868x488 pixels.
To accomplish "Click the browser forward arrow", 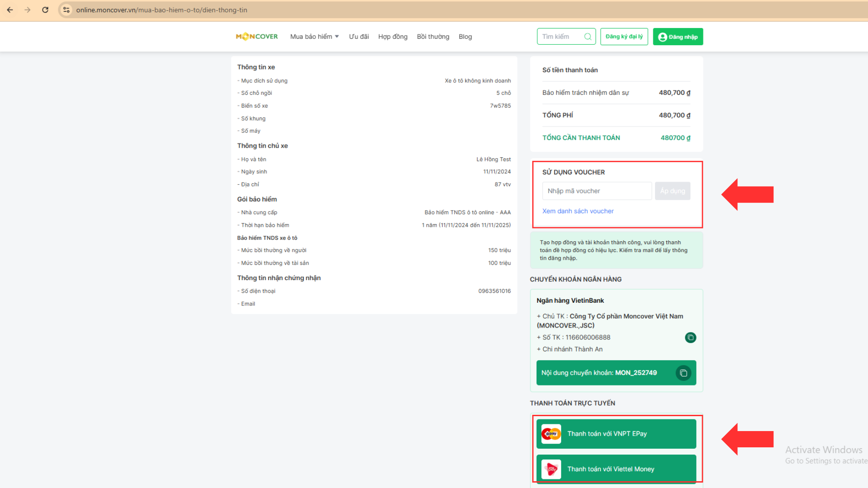I will click(28, 10).
